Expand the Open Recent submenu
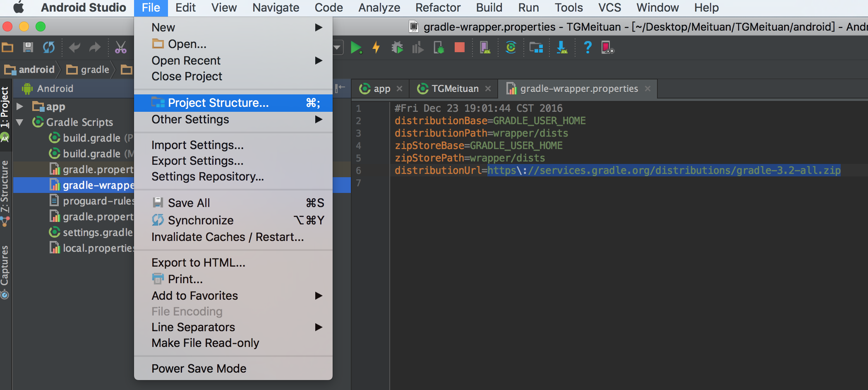This screenshot has width=868, height=390. [x=233, y=60]
